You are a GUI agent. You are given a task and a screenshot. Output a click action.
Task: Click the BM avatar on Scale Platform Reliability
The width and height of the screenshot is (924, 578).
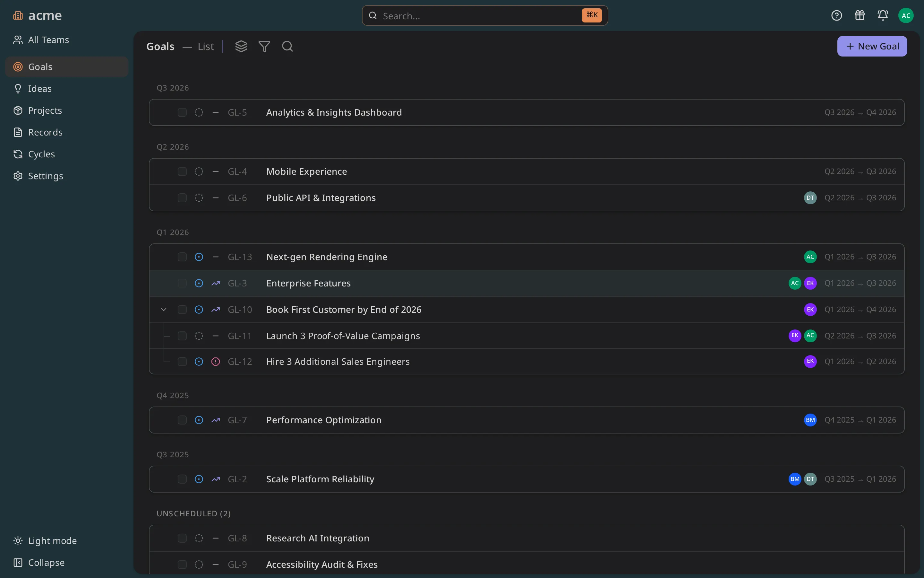coord(795,479)
